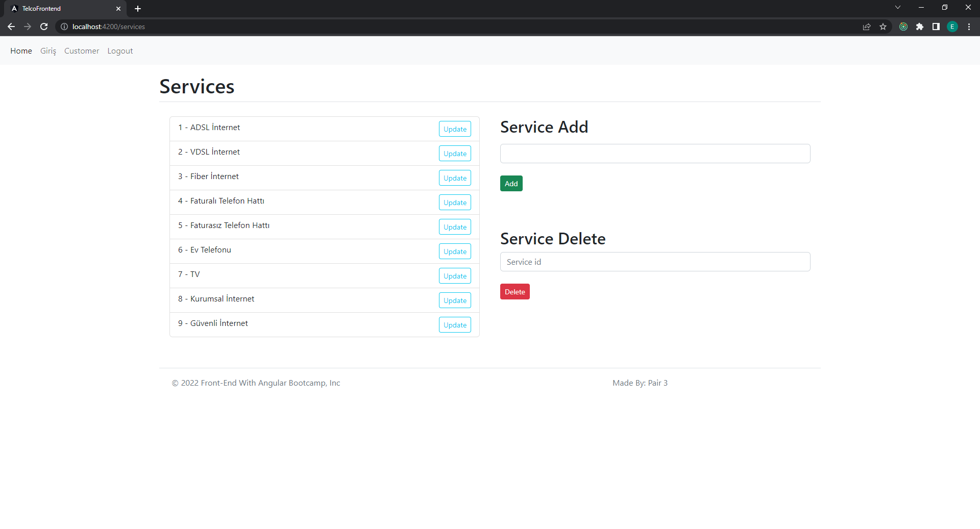Update the ADSL İnternet service
The image size is (980, 529).
tap(454, 129)
